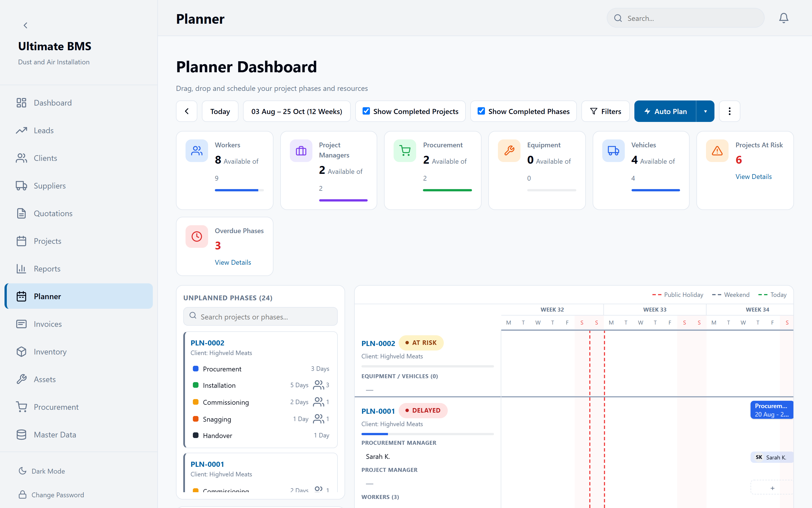
Task: Toggle Show Completed Projects checkbox
Action: [366, 111]
